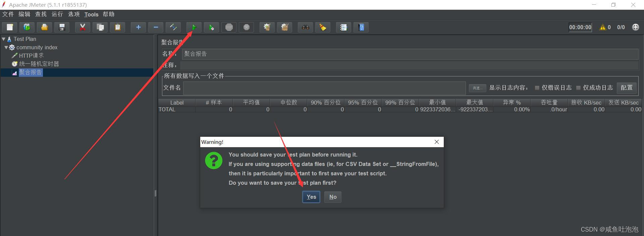Click the 异常 % column header
The height and width of the screenshot is (236, 644).
[x=512, y=103]
